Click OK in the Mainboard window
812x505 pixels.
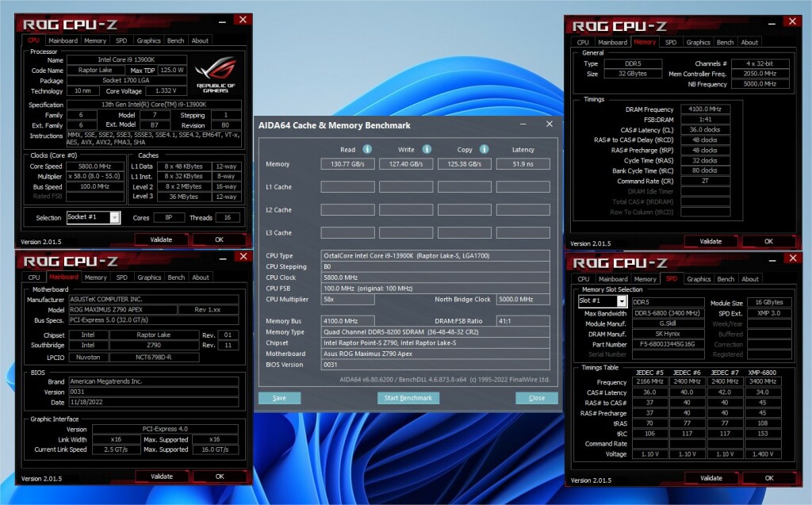(x=220, y=476)
